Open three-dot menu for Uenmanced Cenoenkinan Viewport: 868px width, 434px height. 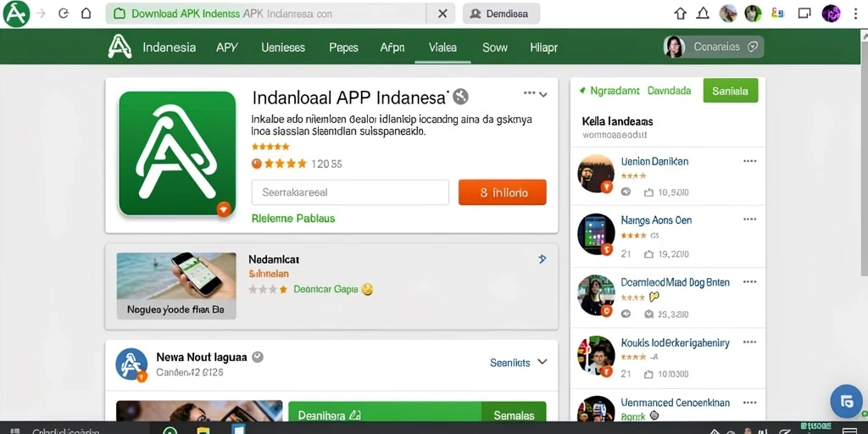pyautogui.click(x=749, y=403)
